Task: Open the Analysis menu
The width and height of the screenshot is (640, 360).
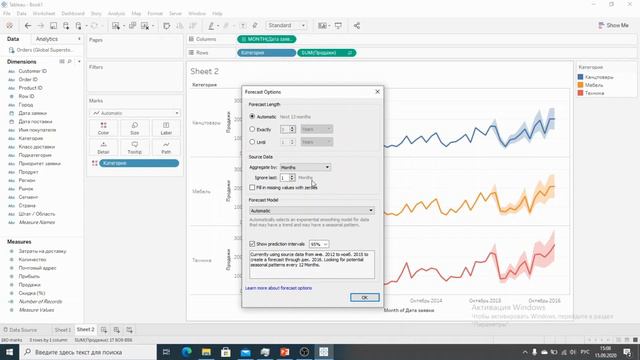Action: click(116, 13)
